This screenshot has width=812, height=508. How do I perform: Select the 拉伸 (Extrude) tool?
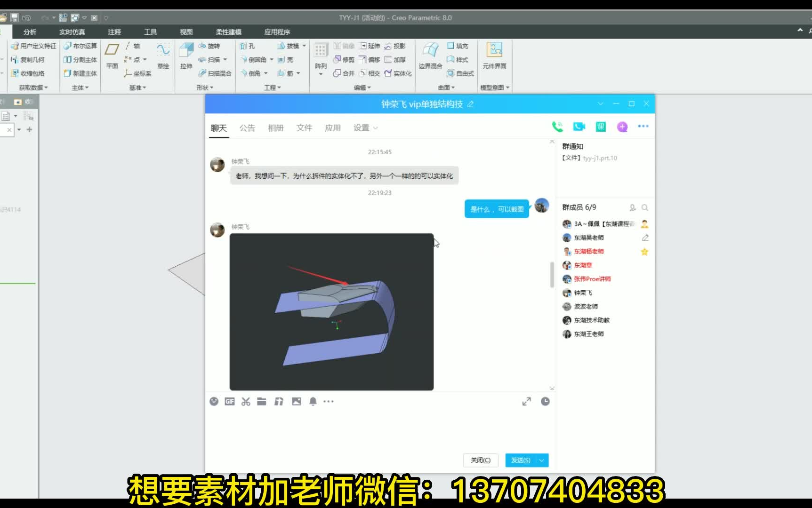click(x=186, y=56)
